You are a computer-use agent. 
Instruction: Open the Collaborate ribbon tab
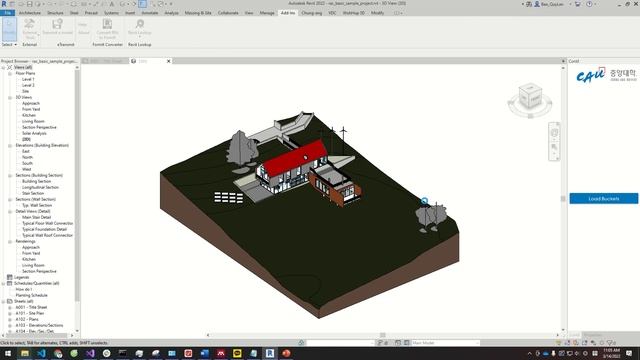click(228, 13)
